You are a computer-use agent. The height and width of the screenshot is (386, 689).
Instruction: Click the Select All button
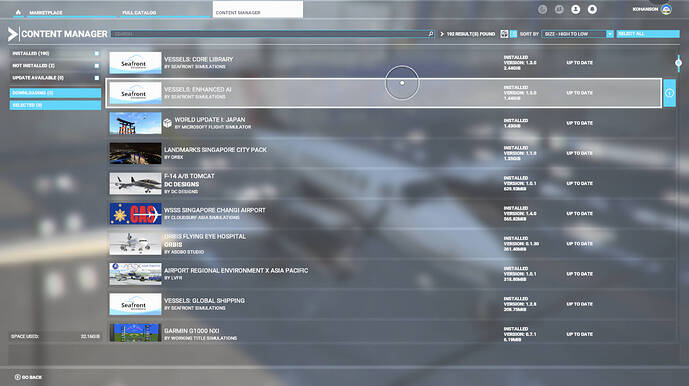tap(648, 34)
